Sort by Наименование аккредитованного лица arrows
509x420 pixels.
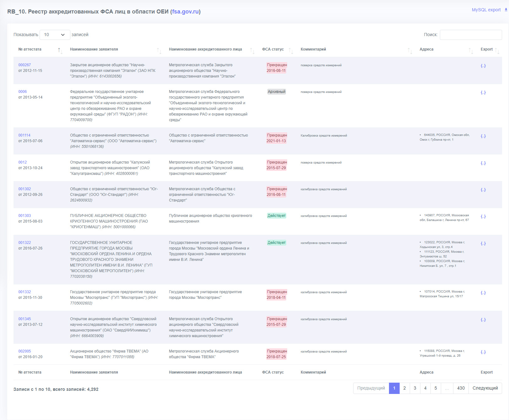click(252, 51)
